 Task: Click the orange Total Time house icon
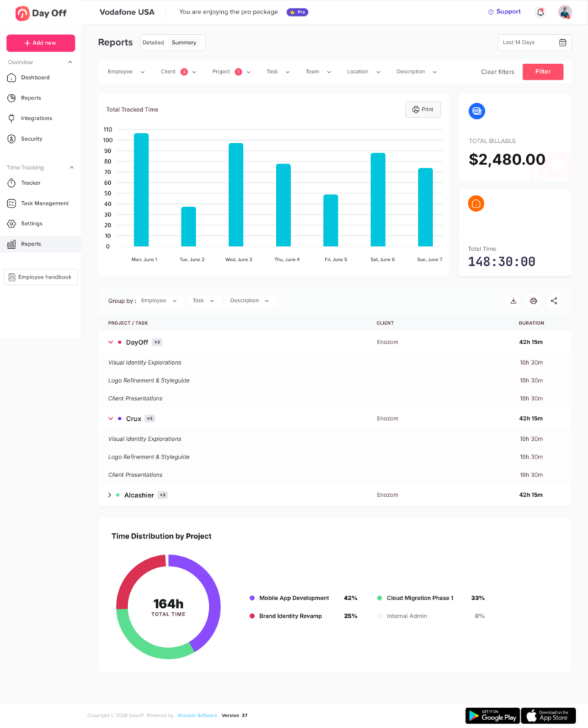[x=476, y=203]
